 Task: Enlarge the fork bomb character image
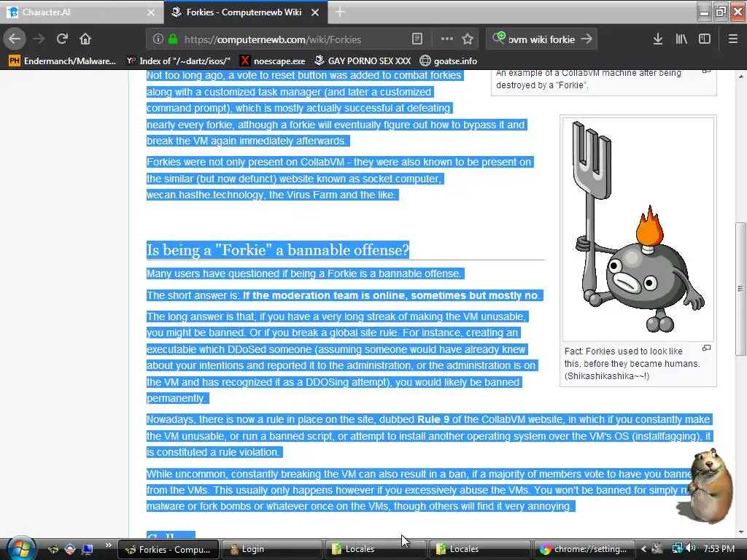[x=638, y=228]
